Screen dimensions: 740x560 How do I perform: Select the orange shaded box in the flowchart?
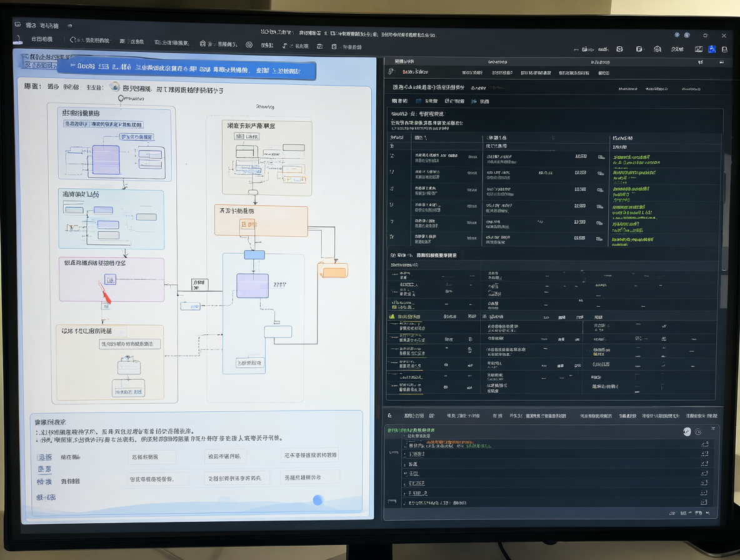[x=261, y=221]
